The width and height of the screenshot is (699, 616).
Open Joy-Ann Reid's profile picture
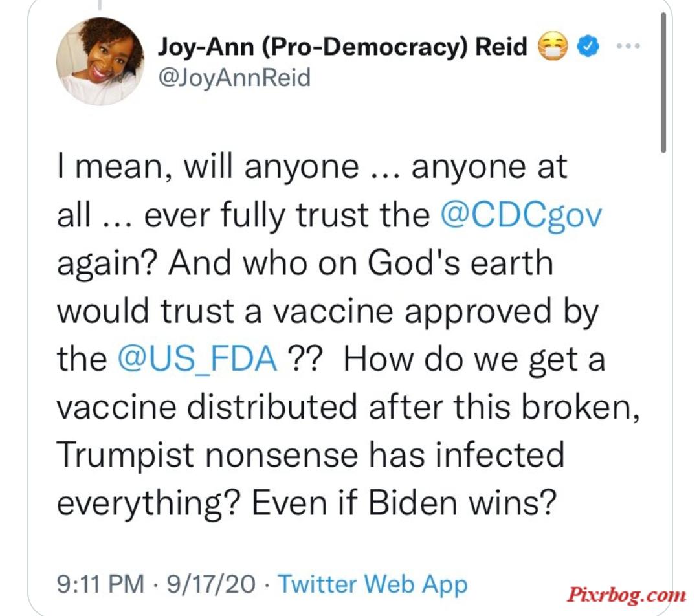pos(100,61)
